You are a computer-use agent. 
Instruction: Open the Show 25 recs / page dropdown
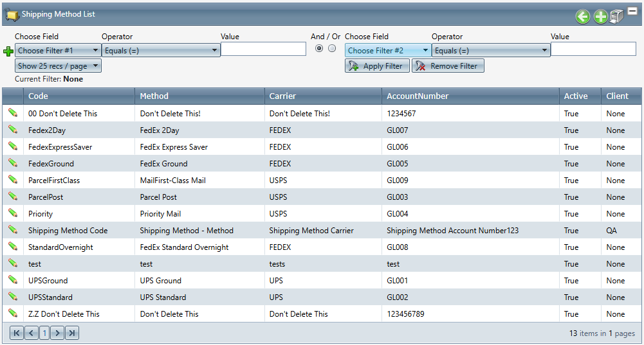(x=58, y=66)
